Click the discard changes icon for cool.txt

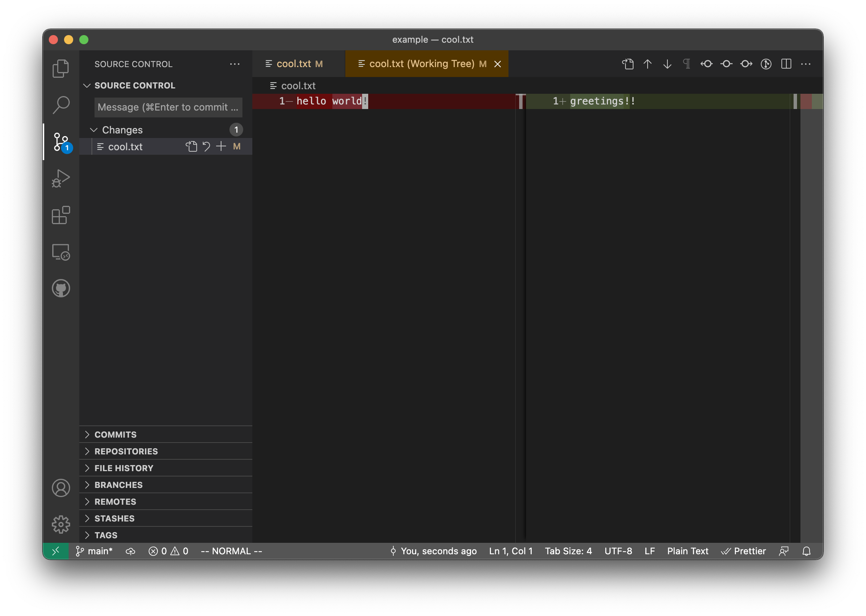[207, 146]
